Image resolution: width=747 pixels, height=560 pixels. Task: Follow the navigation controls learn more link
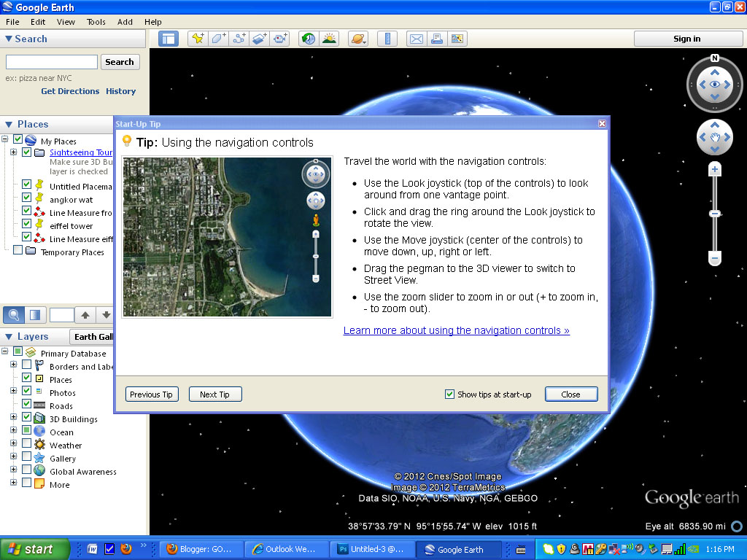pos(457,330)
